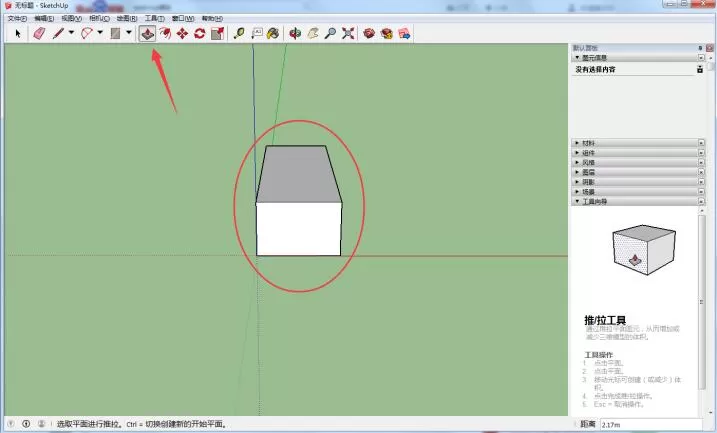This screenshot has width=717, height=433.
Task: Select the arrow Select tool
Action: 18,33
